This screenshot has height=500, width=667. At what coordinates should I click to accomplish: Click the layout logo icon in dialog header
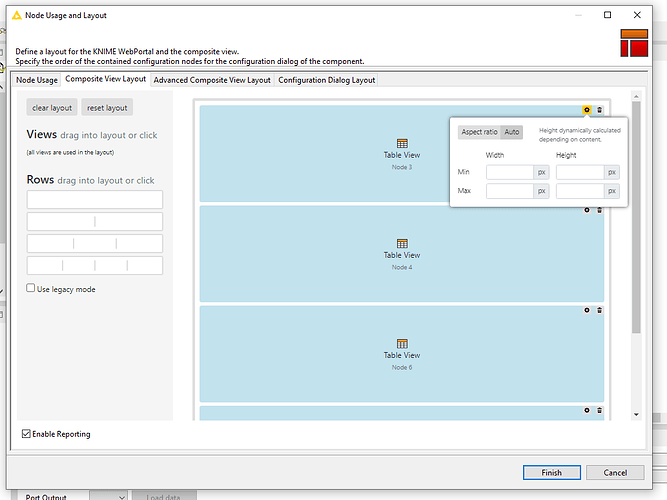click(x=634, y=43)
